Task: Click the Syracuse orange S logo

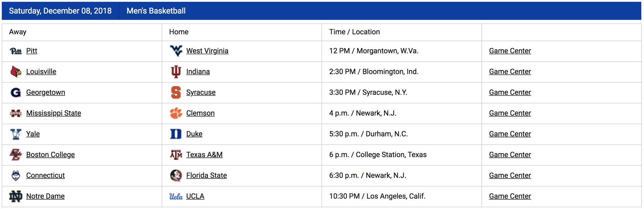Action: [176, 92]
